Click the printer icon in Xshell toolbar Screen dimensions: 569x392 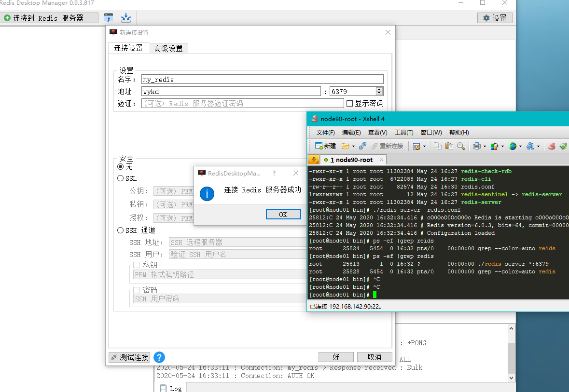tap(477, 146)
